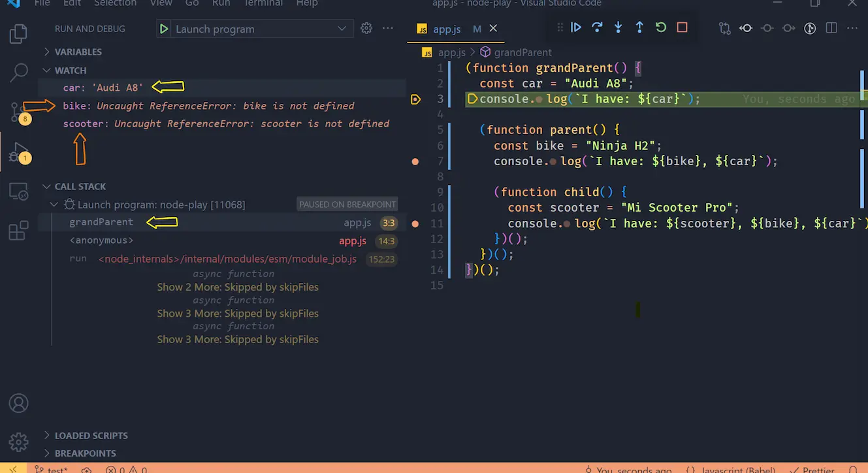Open the View menu
Viewport: 868px width, 473px height.
pos(161,3)
